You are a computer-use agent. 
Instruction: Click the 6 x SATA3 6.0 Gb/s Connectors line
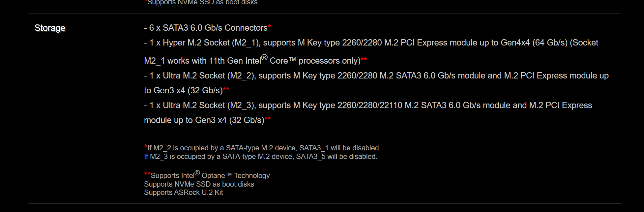[x=207, y=28]
